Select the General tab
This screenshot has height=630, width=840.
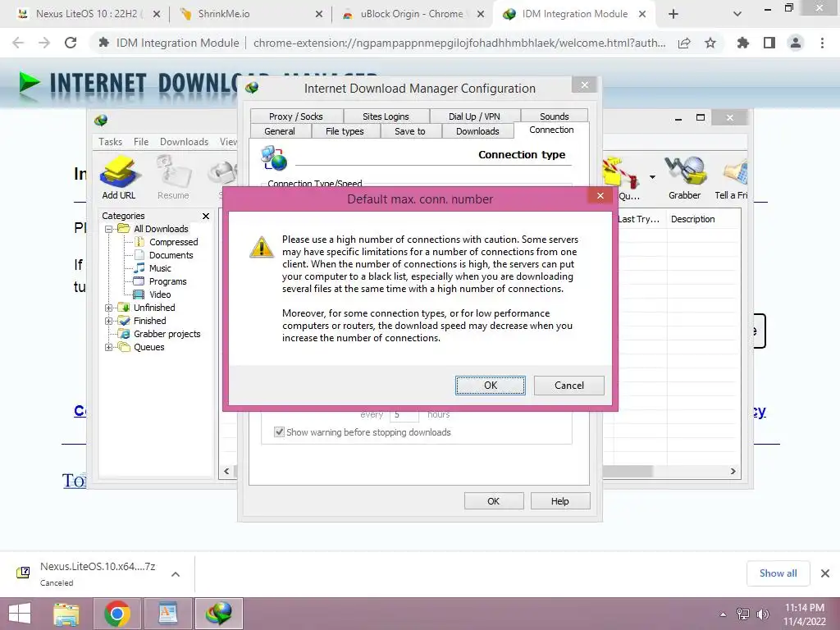point(280,131)
